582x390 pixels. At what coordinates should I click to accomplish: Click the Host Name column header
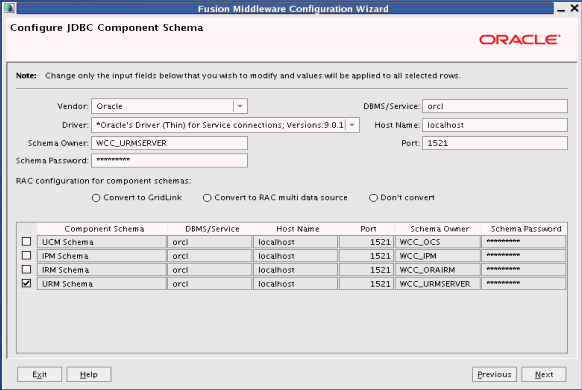(x=296, y=229)
